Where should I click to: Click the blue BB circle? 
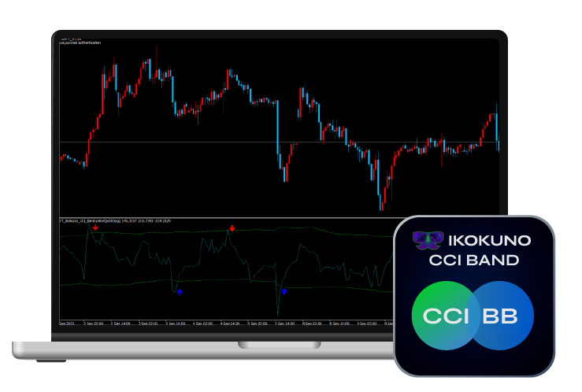[504, 316]
